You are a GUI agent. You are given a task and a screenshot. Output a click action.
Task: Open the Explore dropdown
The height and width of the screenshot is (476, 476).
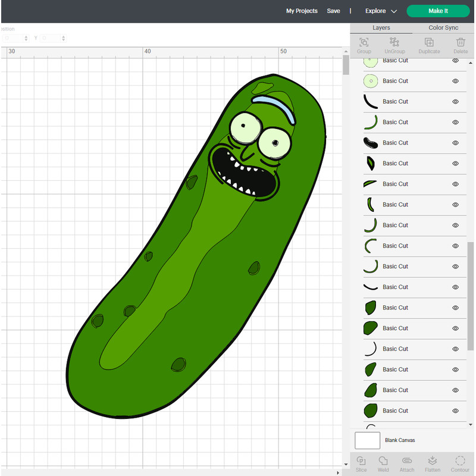(x=381, y=11)
